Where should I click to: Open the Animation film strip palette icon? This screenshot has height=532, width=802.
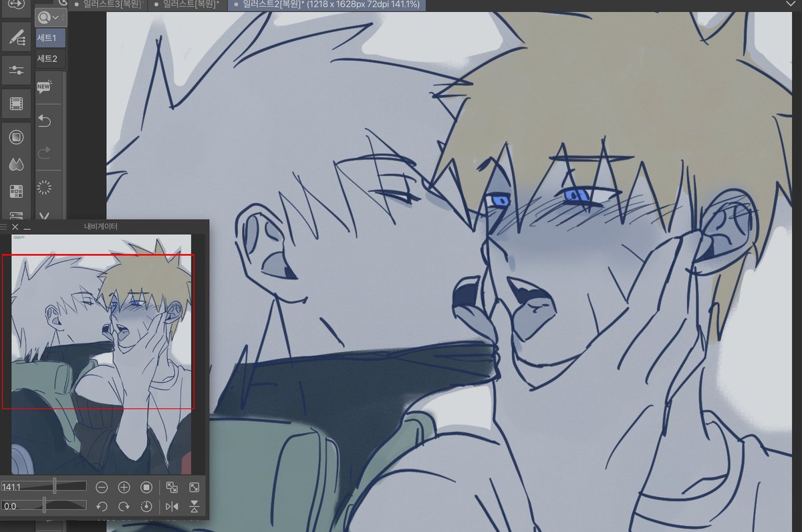tap(16, 104)
